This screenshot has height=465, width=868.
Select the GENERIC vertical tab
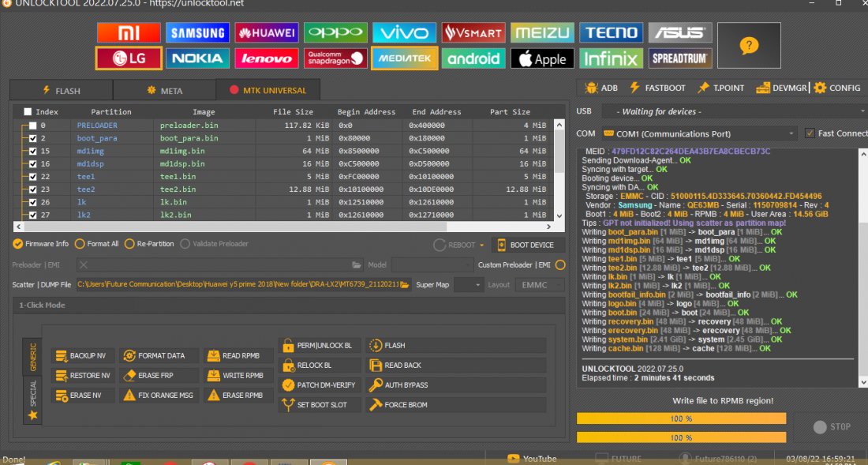click(x=32, y=357)
